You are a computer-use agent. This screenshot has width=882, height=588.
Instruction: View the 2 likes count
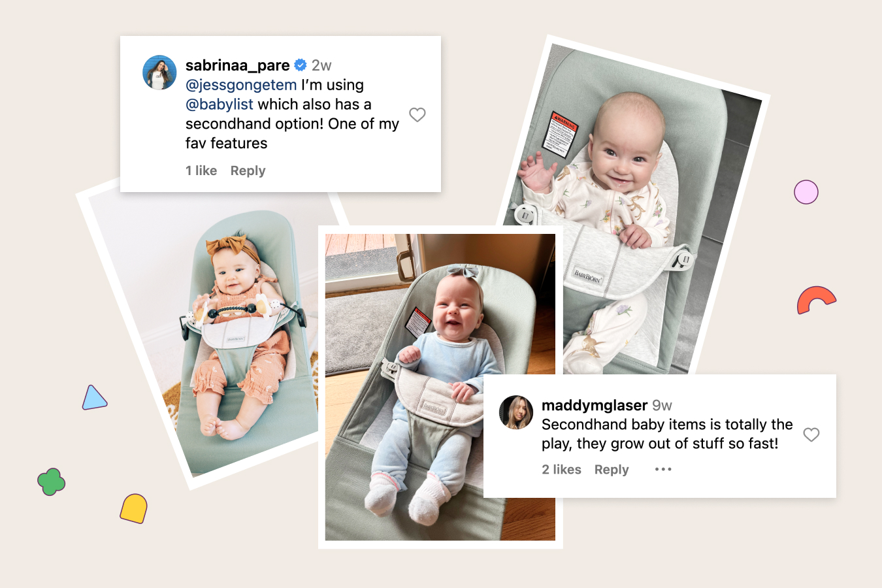[561, 470]
